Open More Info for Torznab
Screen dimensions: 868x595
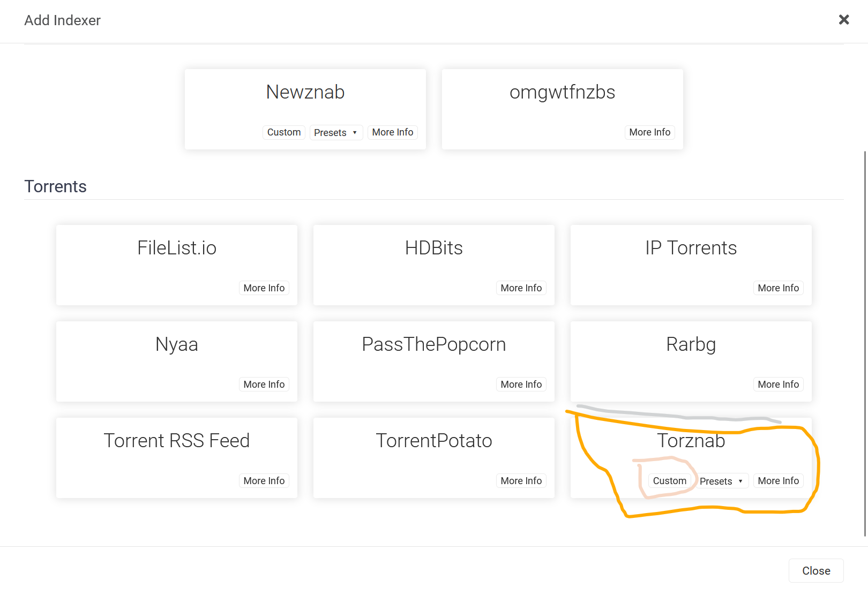coord(779,481)
